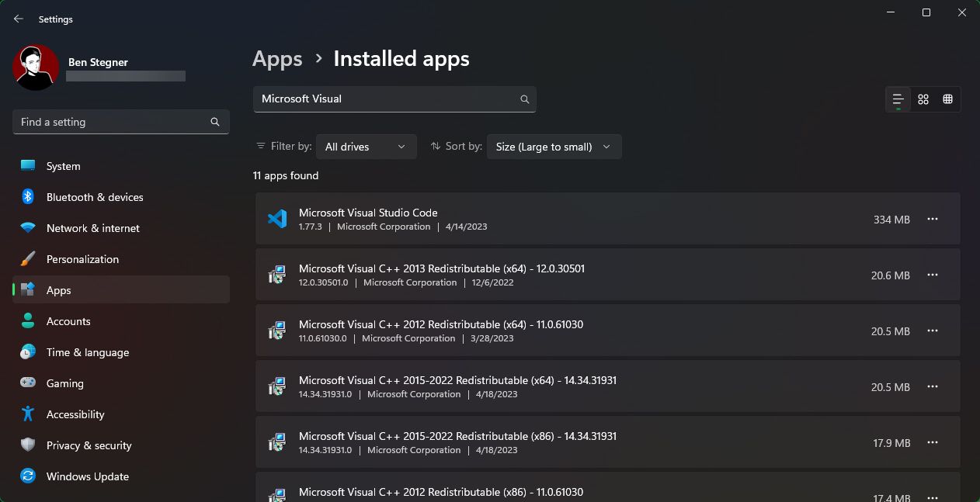Click the Gaming controller icon in sidebar
980x502 pixels.
click(x=27, y=383)
